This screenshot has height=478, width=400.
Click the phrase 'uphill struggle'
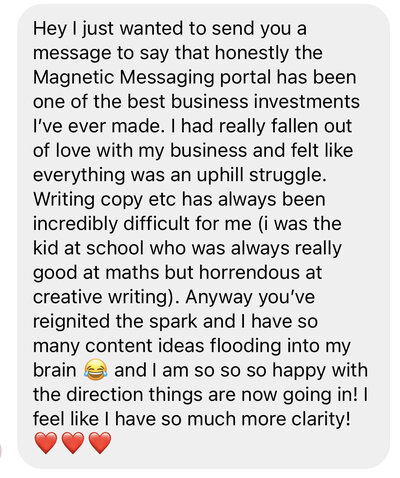(261, 176)
